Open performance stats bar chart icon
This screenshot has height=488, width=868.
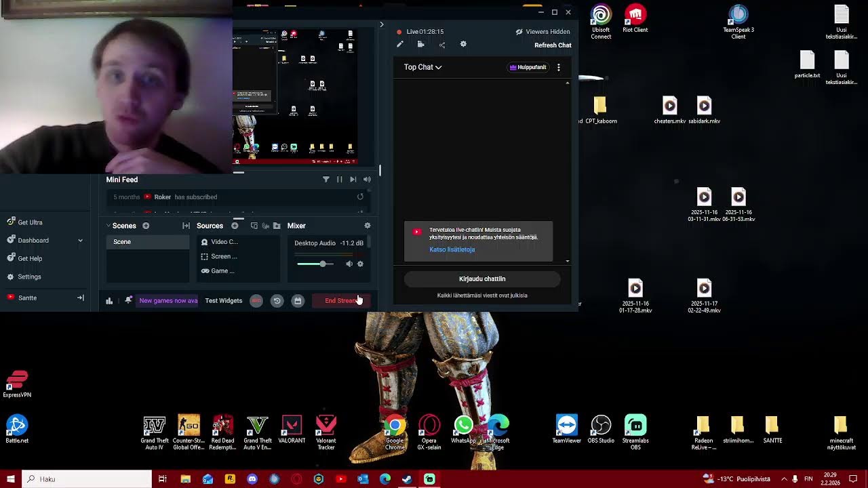click(x=109, y=301)
